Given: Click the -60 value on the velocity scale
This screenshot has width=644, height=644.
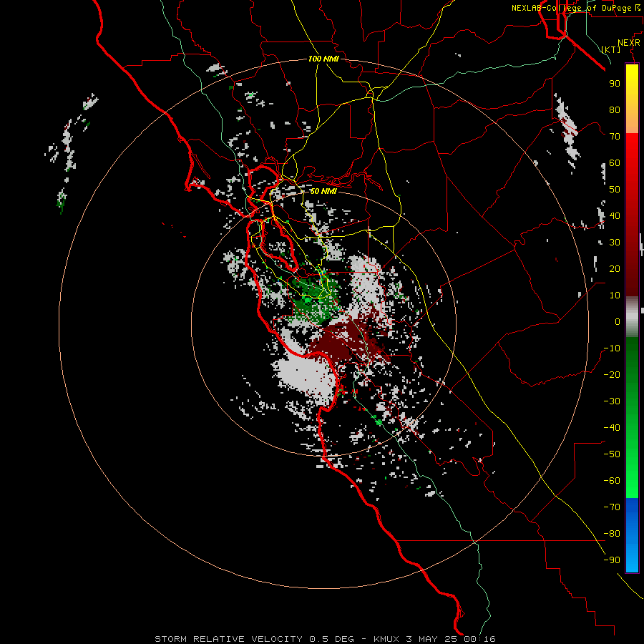Looking at the screenshot, I should (x=612, y=481).
